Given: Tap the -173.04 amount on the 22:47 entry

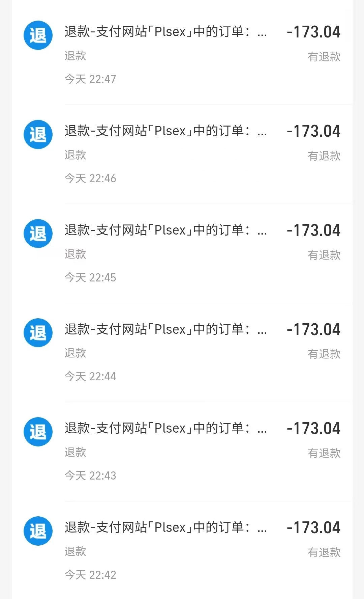Looking at the screenshot, I should [313, 32].
